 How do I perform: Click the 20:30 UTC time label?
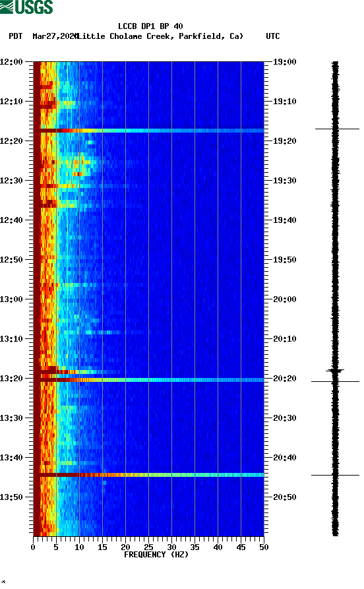coord(284,418)
